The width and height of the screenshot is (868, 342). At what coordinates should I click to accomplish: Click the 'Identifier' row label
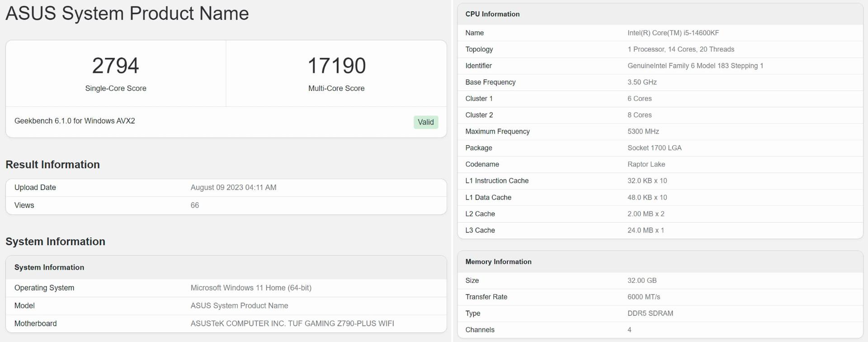pyautogui.click(x=479, y=66)
